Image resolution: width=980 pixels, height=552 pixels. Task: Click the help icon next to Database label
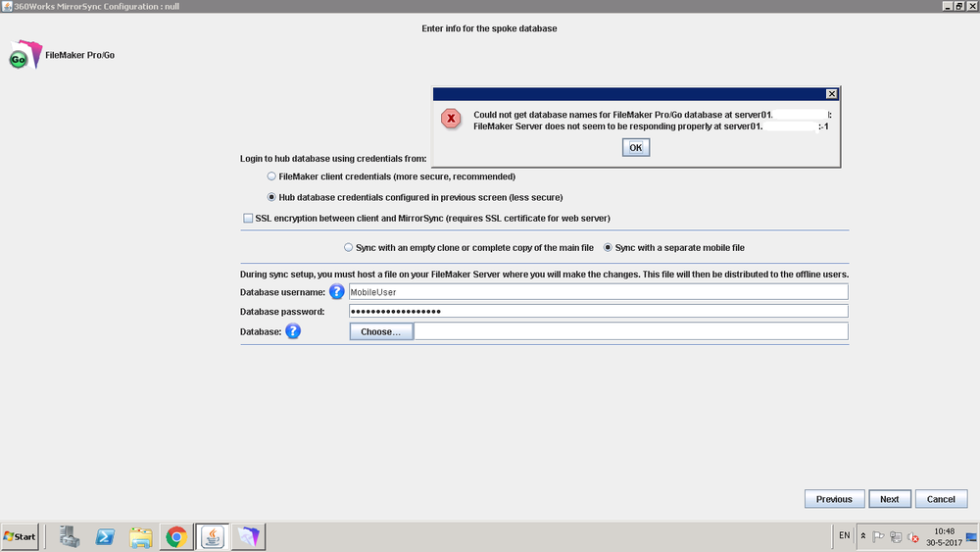tap(292, 331)
